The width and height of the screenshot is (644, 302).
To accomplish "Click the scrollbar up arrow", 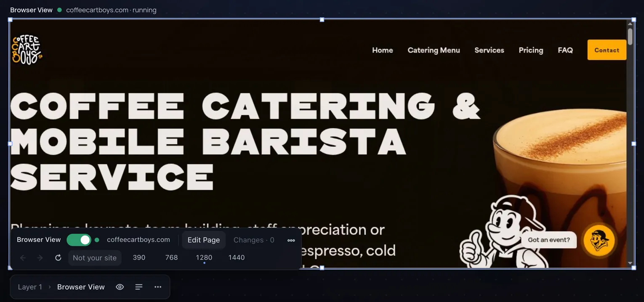I will (x=630, y=24).
